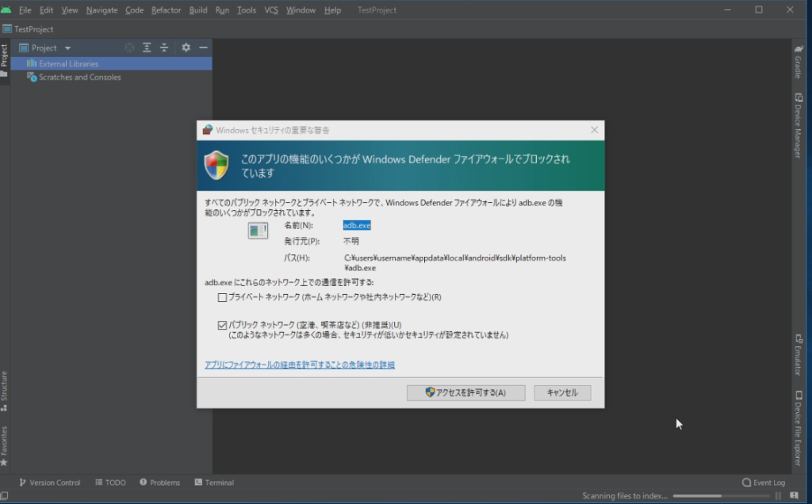Select External Libraries tree node
The height and width of the screenshot is (504, 812).
coord(68,63)
